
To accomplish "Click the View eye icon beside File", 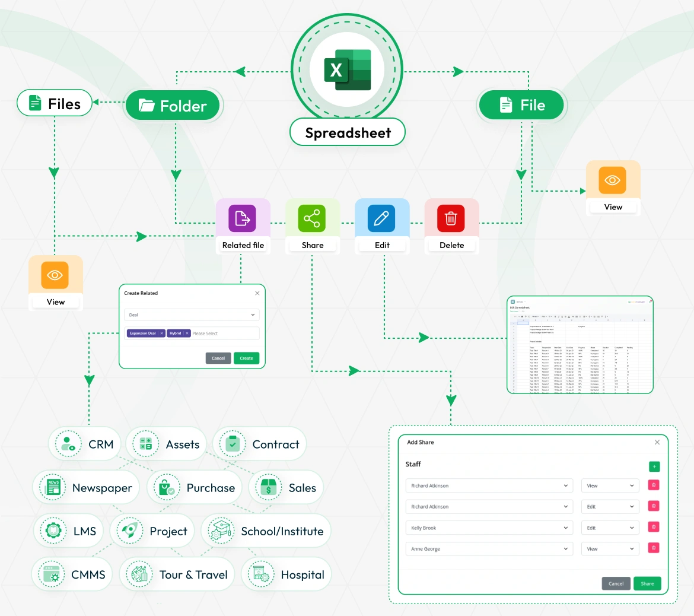I will [613, 180].
